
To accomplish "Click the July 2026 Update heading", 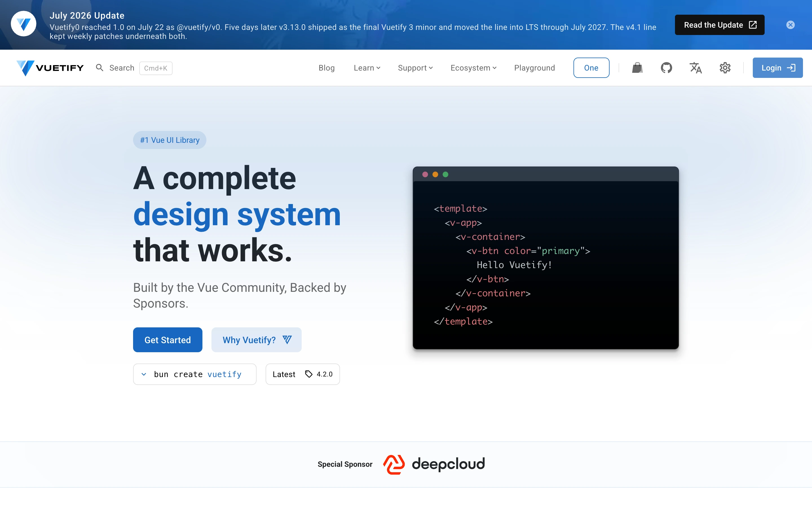I will coord(87,16).
